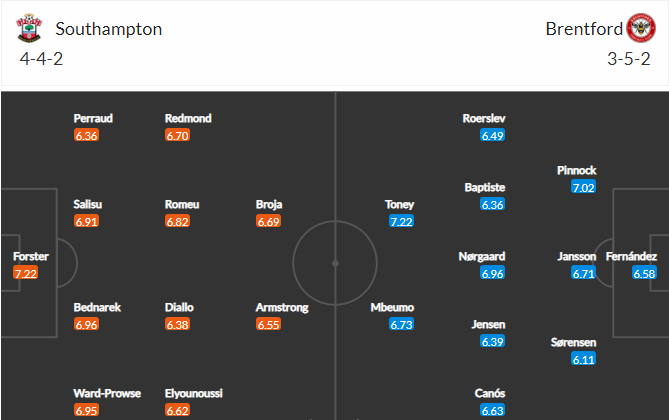669x420 pixels.
Task: Click the name Fernández in goal
Action: (631, 256)
